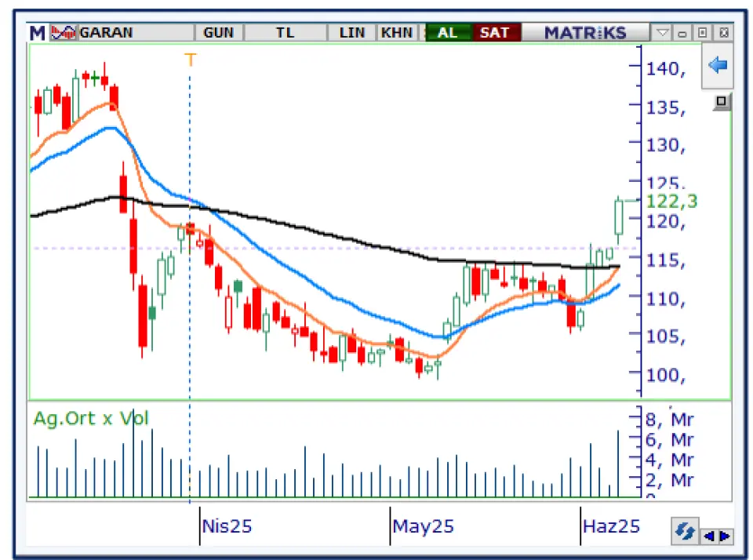Click the 100, price axis label
Screen dimensions: 753x560
point(666,375)
